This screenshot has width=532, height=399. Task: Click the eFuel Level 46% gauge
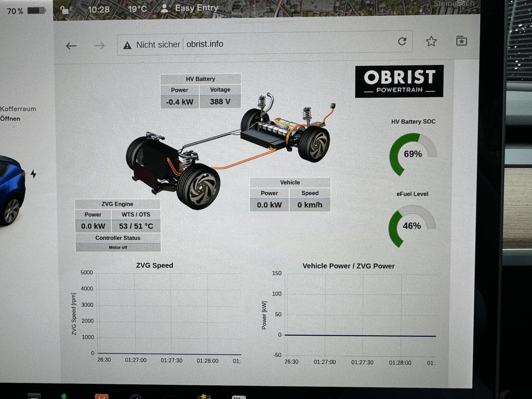[x=412, y=226]
